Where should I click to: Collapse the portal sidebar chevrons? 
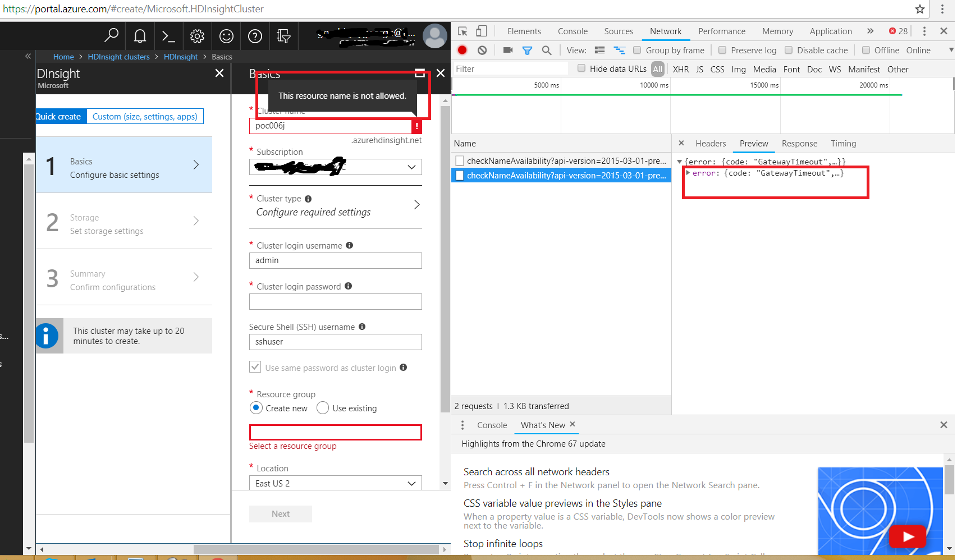pyautogui.click(x=28, y=56)
